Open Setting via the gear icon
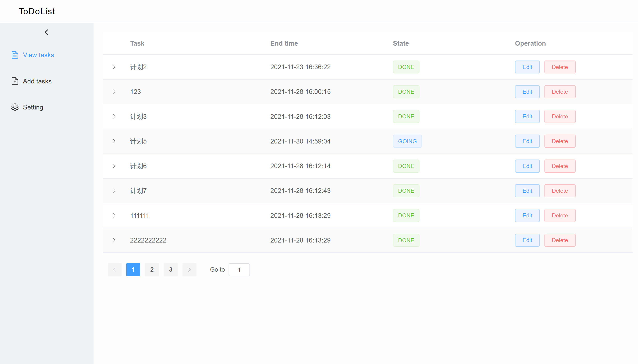Image resolution: width=638 pixels, height=364 pixels. [15, 107]
